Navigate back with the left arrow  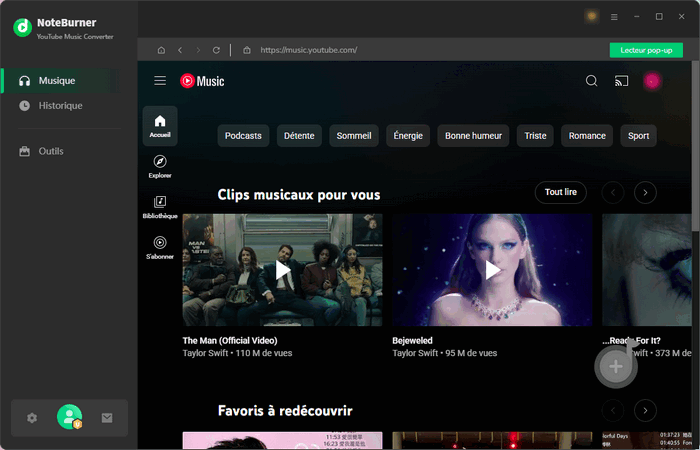180,50
